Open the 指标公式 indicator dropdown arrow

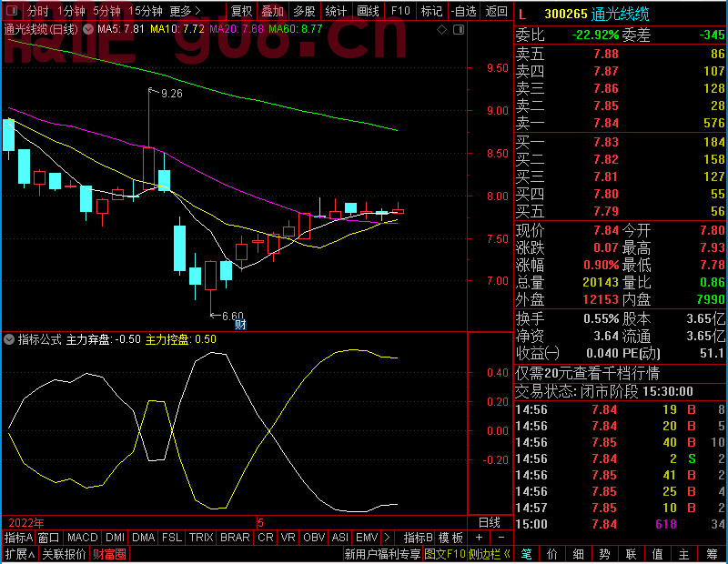click(9, 339)
